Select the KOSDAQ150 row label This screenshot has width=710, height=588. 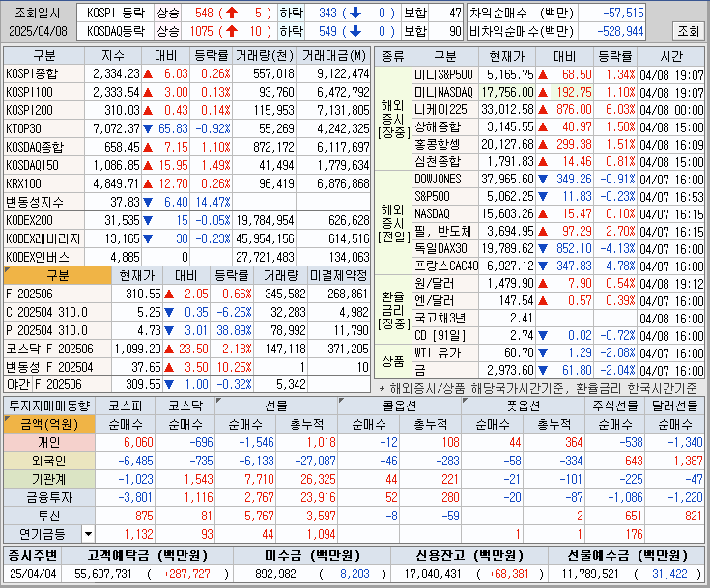pos(43,166)
